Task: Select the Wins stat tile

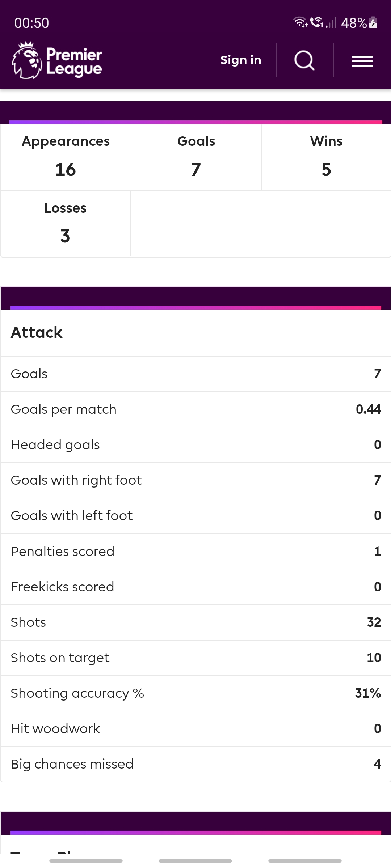Action: (x=326, y=157)
